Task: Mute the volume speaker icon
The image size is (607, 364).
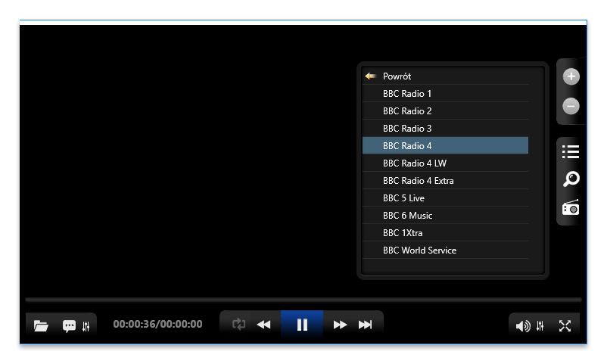Action: click(x=523, y=326)
